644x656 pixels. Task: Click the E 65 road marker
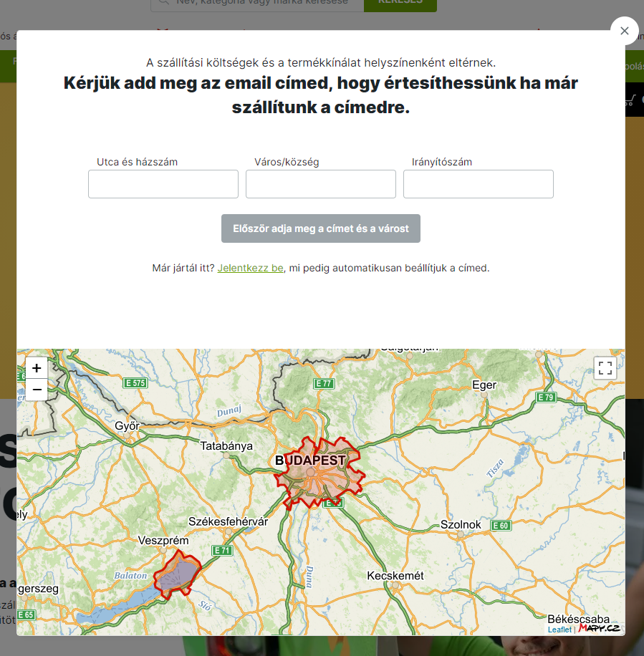click(x=26, y=614)
